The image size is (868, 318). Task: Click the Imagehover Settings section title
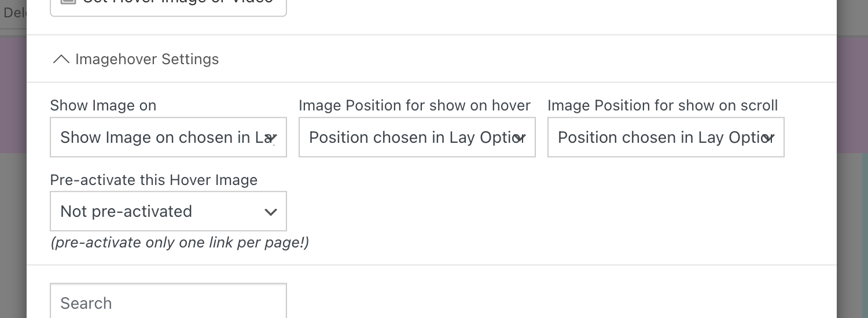pyautogui.click(x=147, y=59)
